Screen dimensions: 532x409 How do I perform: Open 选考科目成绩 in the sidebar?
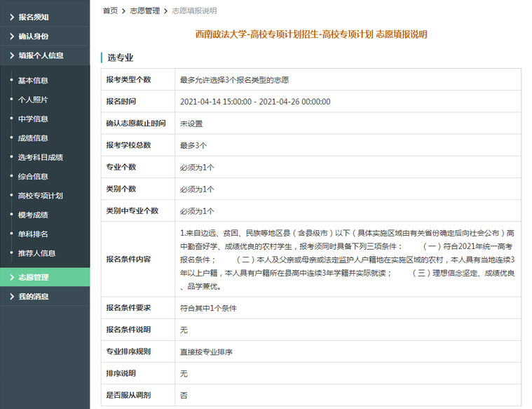(41, 157)
